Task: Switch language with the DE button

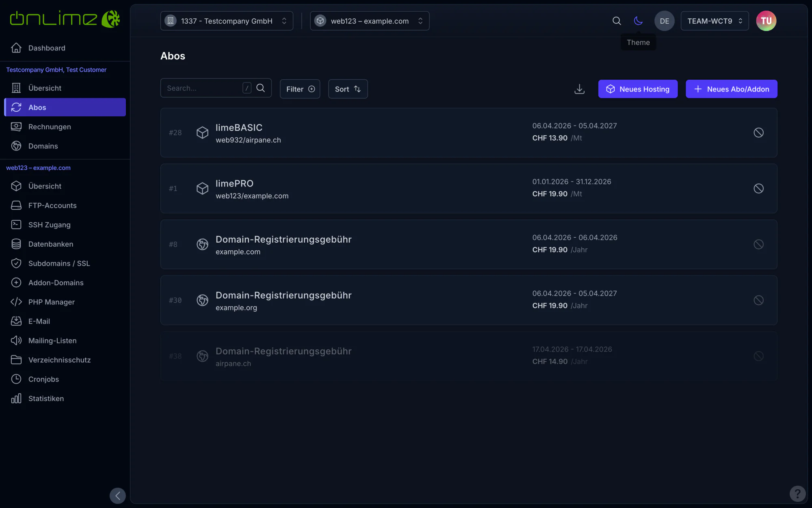Action: [x=664, y=21]
